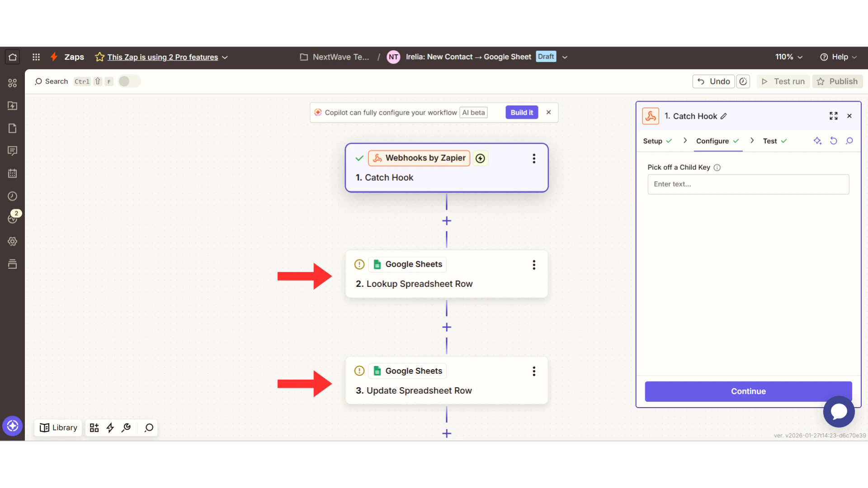
Task: Open the Help menu
Action: [839, 57]
